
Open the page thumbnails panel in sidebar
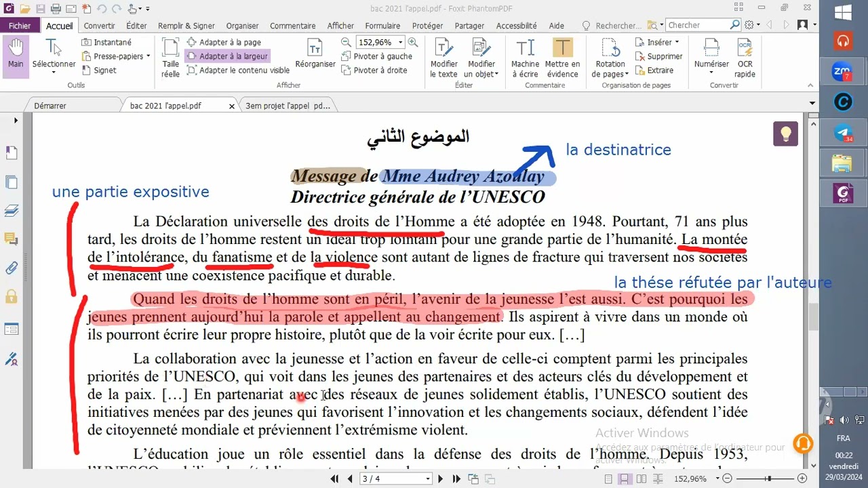[11, 154]
